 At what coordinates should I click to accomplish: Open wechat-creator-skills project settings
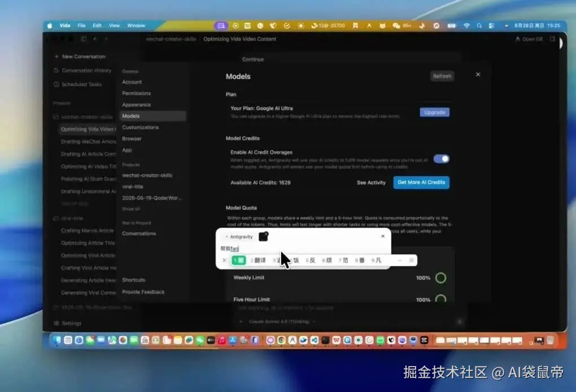(147, 175)
